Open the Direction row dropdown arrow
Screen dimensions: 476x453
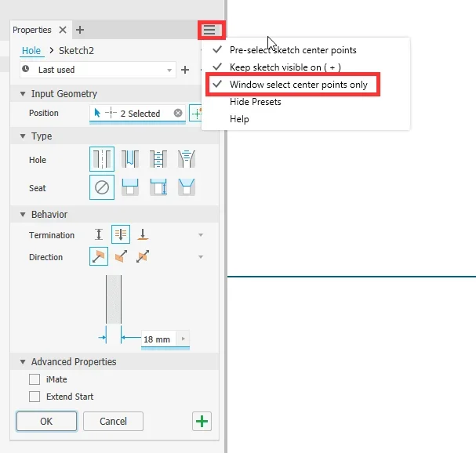click(201, 257)
